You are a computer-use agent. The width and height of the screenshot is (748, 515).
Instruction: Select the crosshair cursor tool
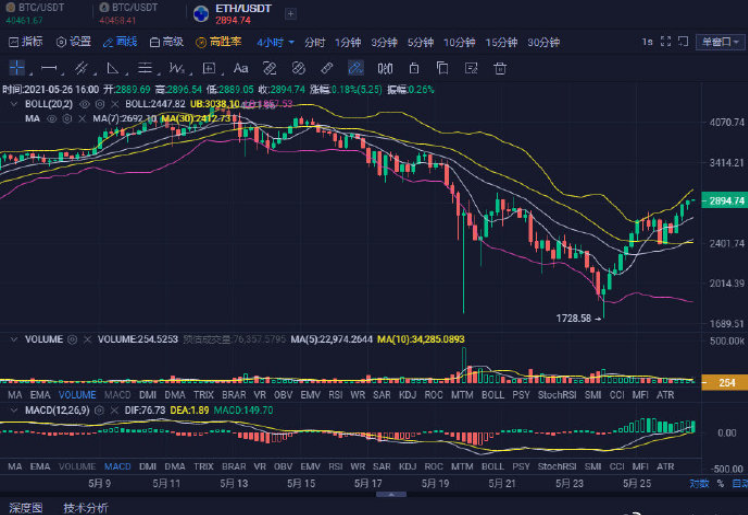click(17, 68)
